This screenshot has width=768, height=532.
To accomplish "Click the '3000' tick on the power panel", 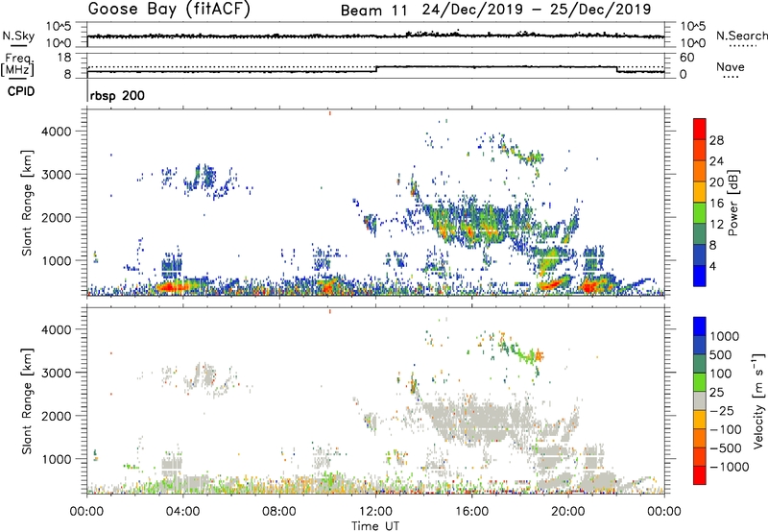I will [x=59, y=175].
